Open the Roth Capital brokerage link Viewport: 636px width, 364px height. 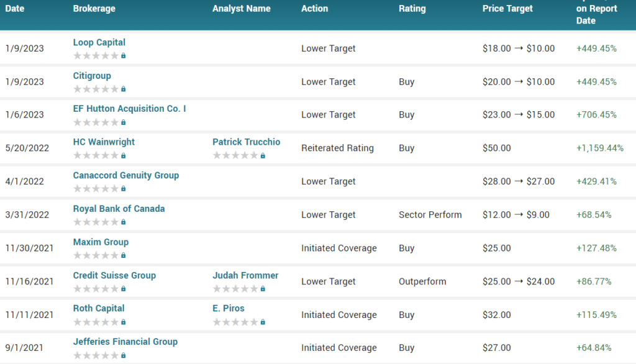coord(99,308)
